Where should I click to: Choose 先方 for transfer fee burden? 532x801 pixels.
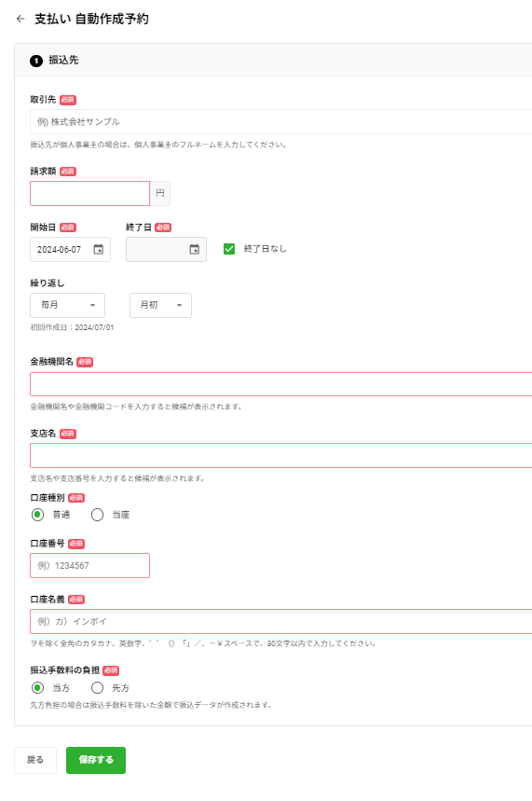click(x=97, y=687)
